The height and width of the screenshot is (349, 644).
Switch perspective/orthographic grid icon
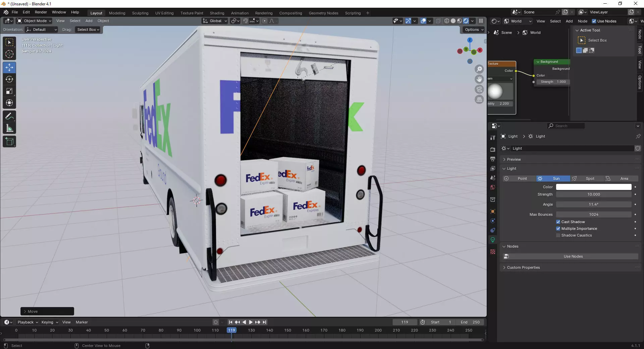[x=479, y=99]
